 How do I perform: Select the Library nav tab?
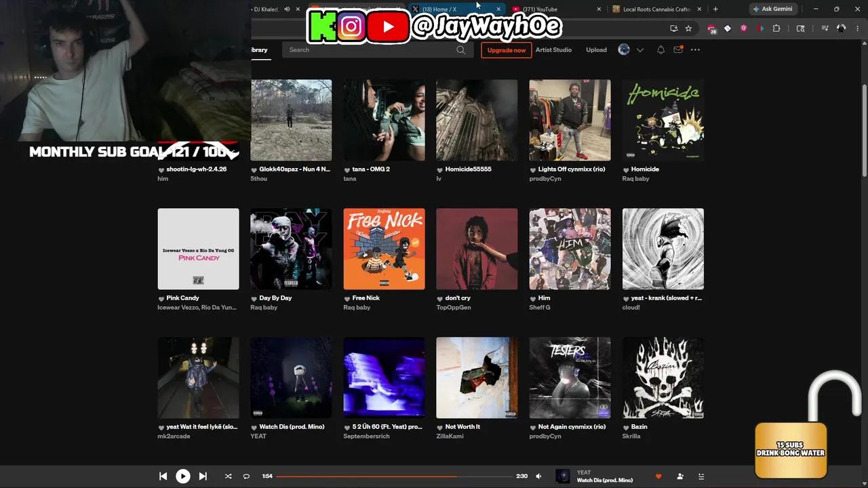(x=260, y=49)
